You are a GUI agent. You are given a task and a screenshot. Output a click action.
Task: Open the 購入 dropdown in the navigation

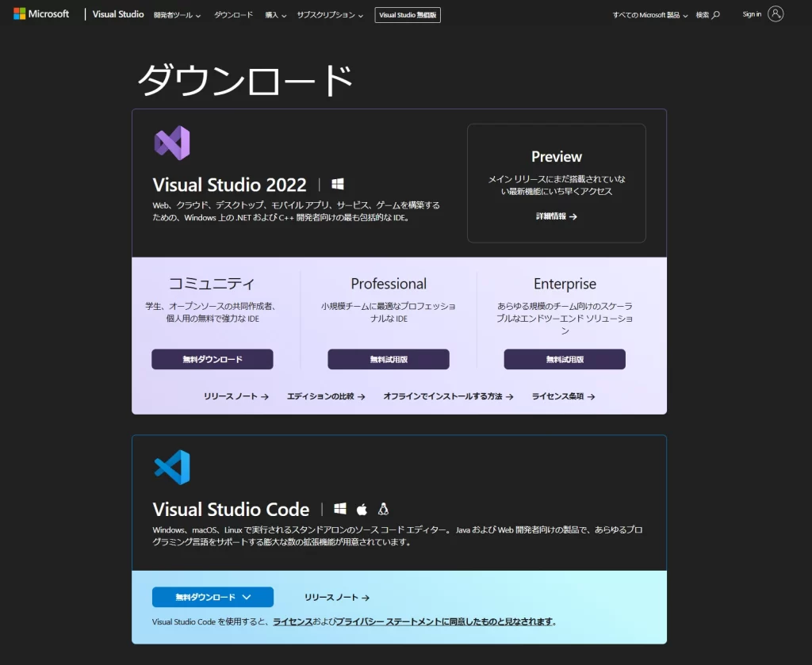point(275,13)
